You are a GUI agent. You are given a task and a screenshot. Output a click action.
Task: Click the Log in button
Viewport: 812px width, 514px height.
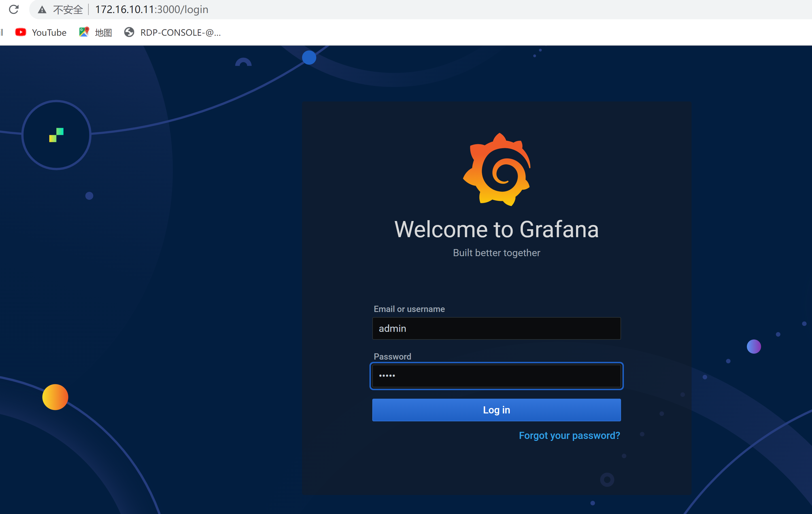496,410
